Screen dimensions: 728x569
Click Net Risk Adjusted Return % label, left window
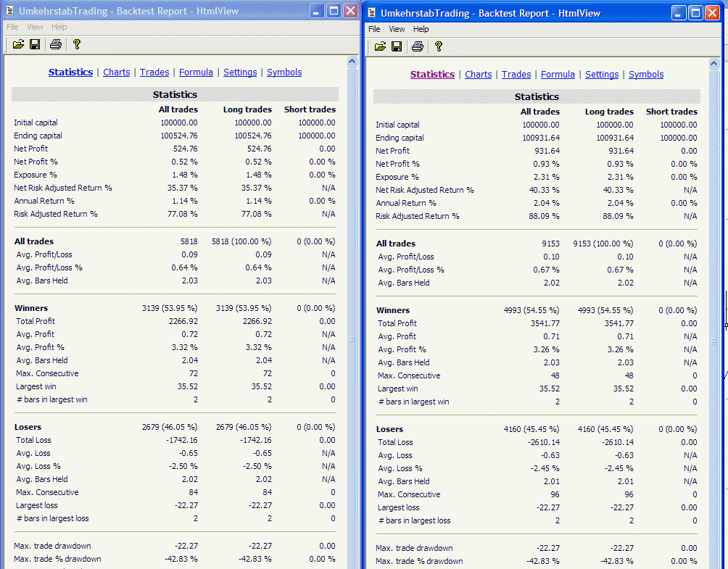(x=62, y=188)
